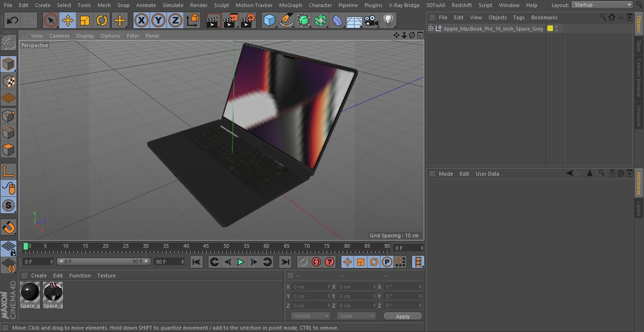Toggle the magnet Snap icon in left palette

point(8,227)
